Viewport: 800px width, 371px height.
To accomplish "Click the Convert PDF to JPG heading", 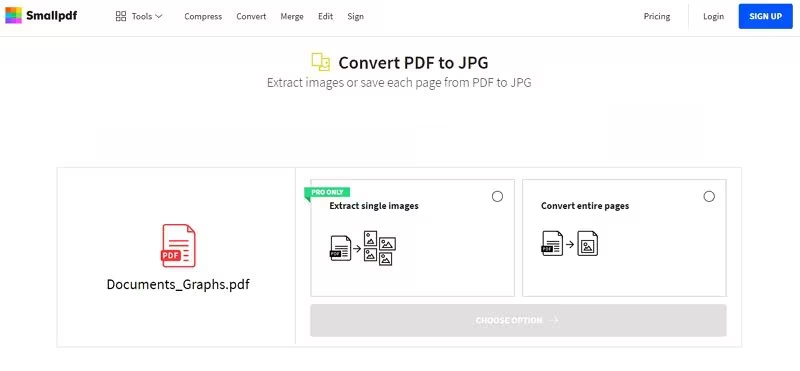I will coord(413,63).
